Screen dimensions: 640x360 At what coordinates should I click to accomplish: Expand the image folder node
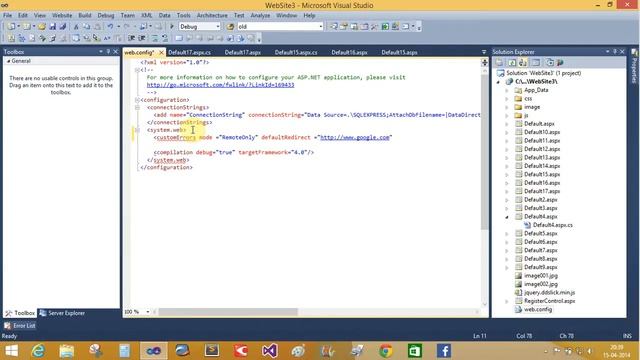tap(507, 107)
